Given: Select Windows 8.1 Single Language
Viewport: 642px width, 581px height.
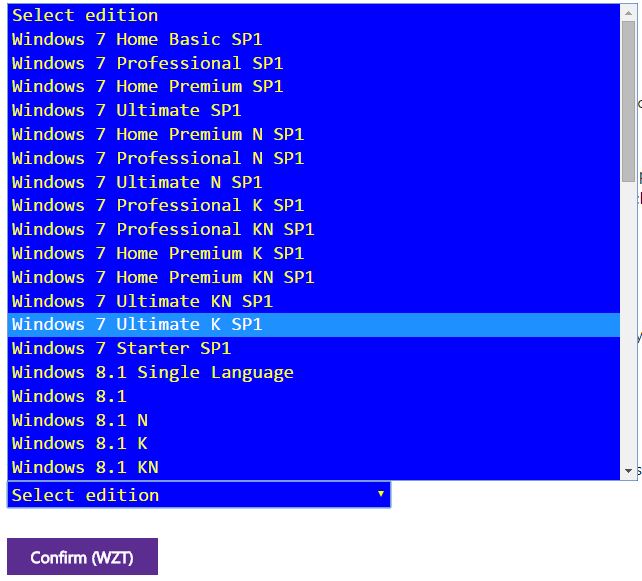Looking at the screenshot, I should (x=314, y=373).
